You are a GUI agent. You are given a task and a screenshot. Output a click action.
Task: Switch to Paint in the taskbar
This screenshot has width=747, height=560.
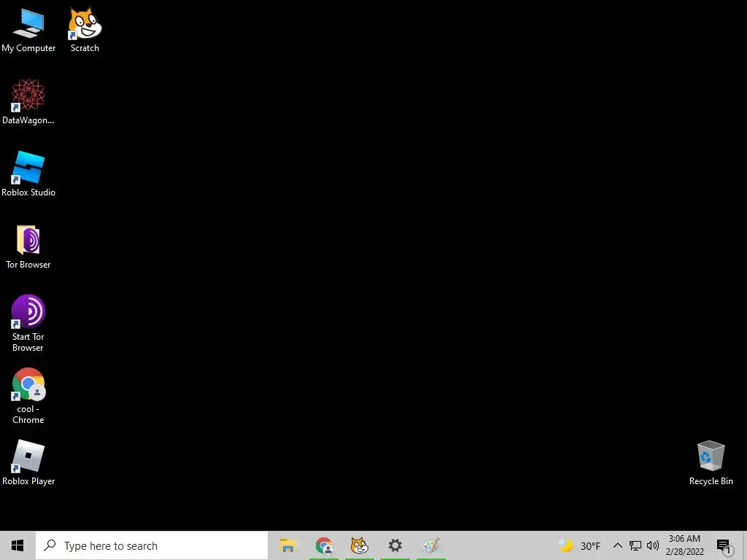click(x=430, y=545)
